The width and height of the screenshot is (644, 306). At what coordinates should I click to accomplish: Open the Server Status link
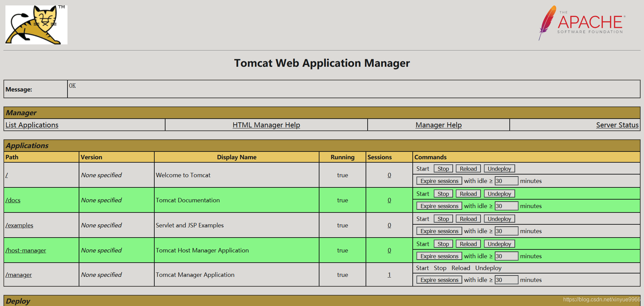[x=617, y=125]
